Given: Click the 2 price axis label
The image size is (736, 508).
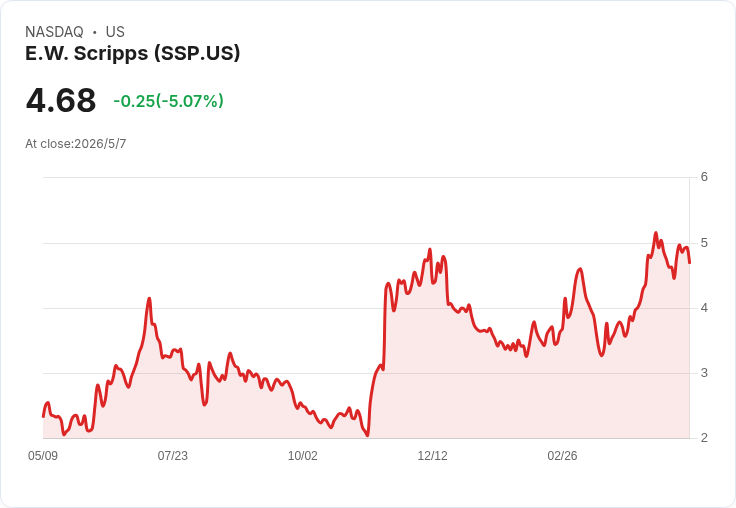Looking at the screenshot, I should click(x=704, y=438).
